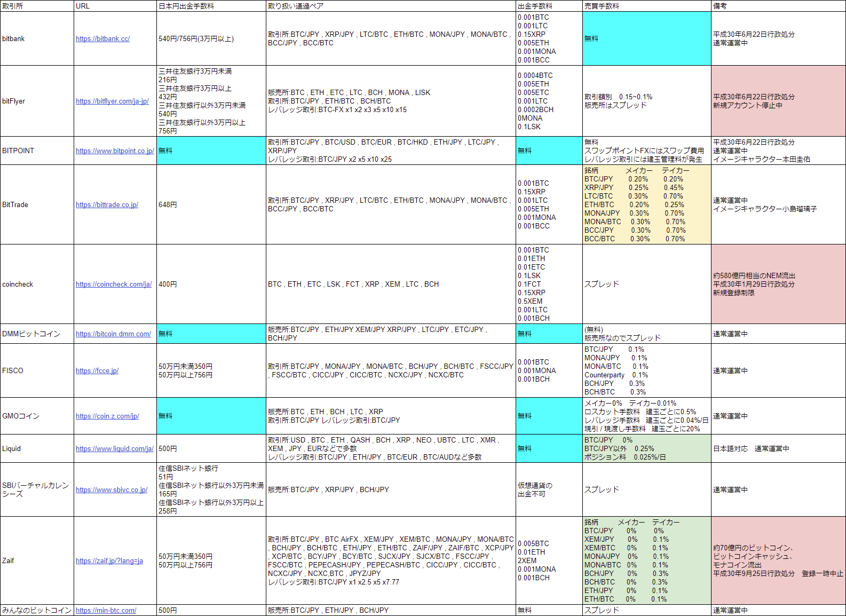Select the 400円 withdrawal fee cell
846x616 pixels.
211,285
